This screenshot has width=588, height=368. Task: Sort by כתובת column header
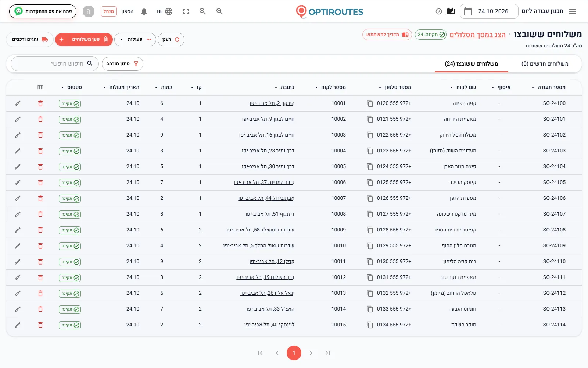click(x=284, y=88)
